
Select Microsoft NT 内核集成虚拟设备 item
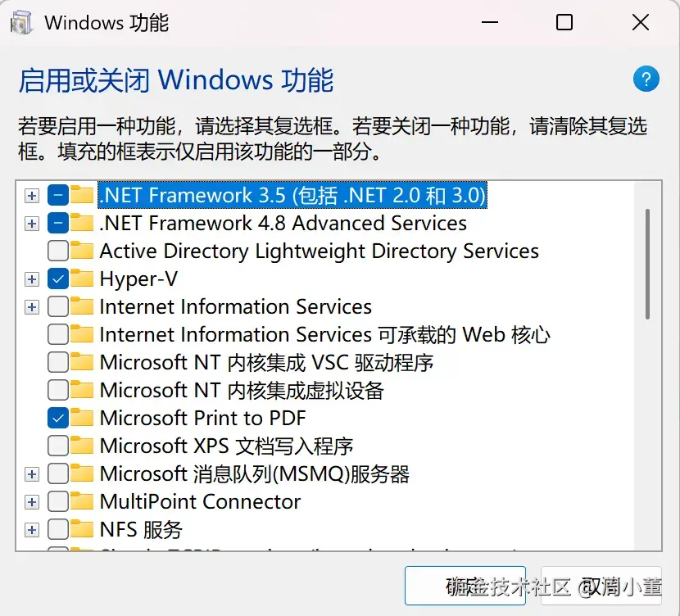tap(241, 390)
